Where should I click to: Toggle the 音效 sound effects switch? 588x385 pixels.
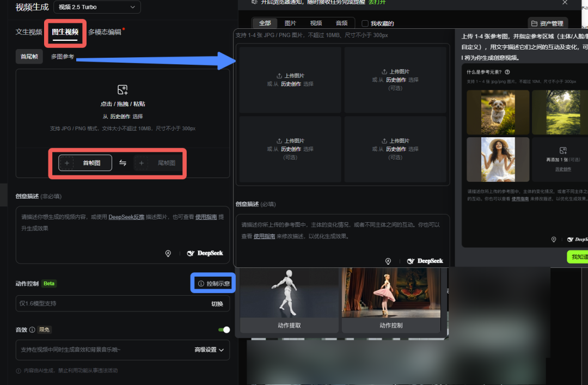[224, 329]
